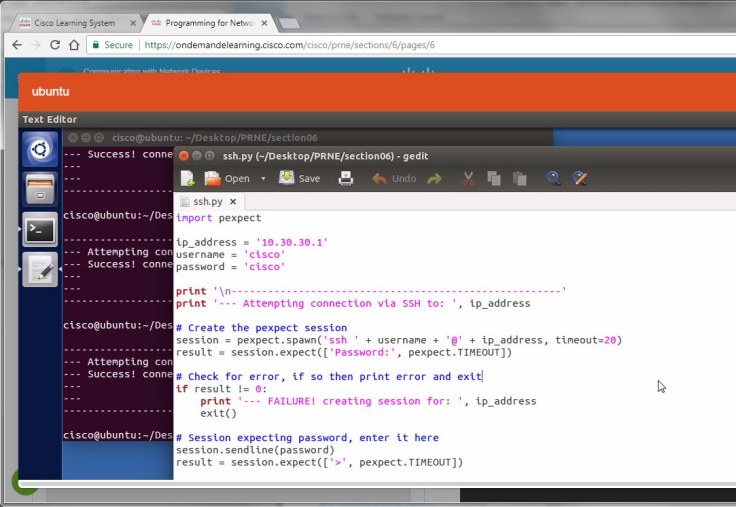Click the Cut scissors icon

click(x=467, y=179)
